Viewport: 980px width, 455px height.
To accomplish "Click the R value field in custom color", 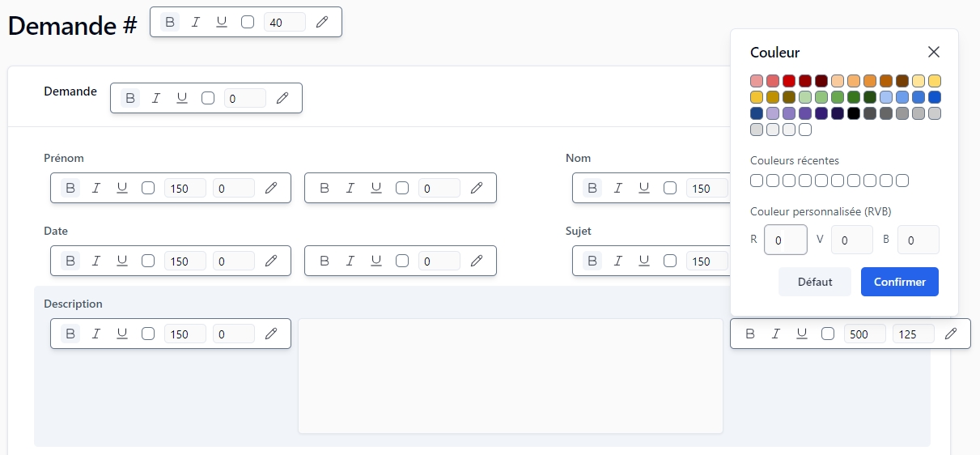I will click(785, 240).
